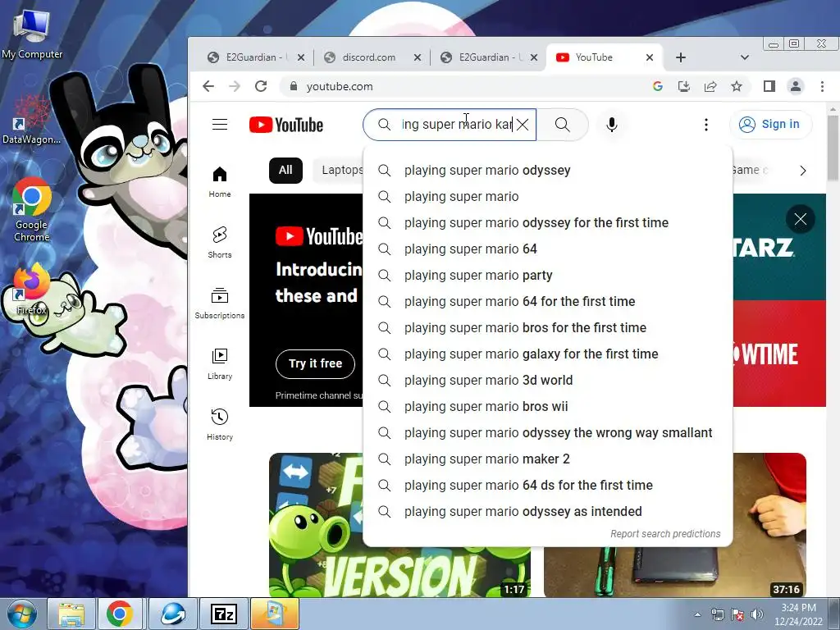The image size is (840, 630).
Task: Open Chrome profile avatar icon
Action: 796,86
